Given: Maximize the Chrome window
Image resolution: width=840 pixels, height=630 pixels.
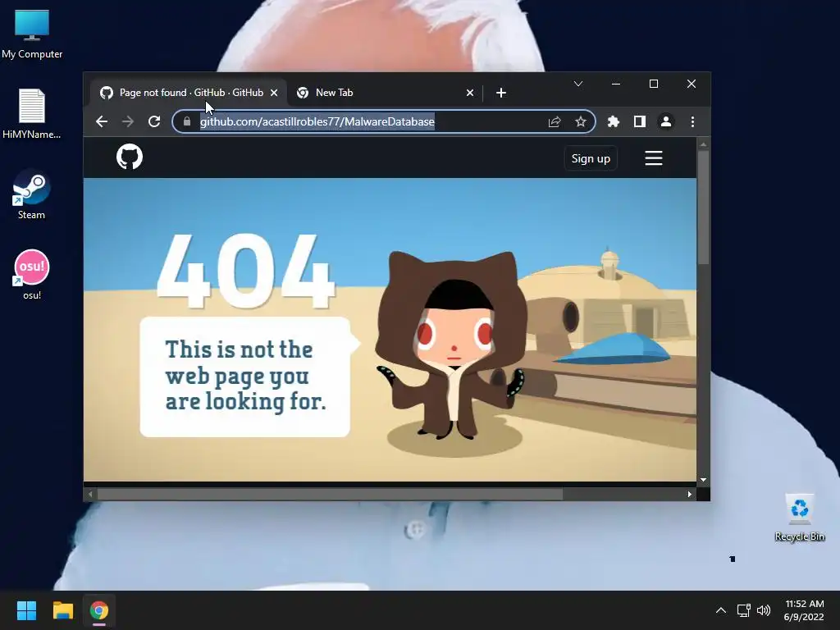Looking at the screenshot, I should click(654, 84).
